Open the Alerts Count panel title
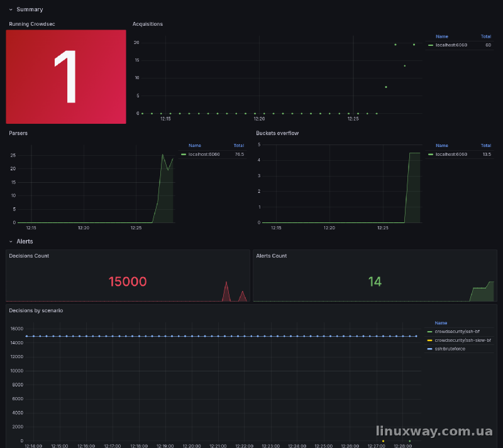 point(272,256)
